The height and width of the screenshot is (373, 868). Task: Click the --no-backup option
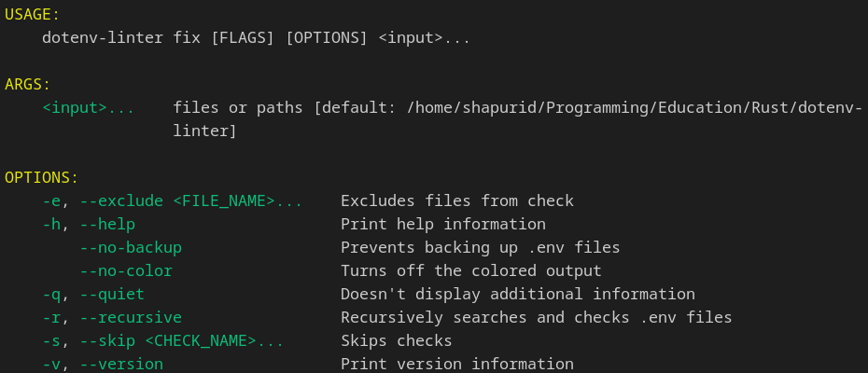(131, 247)
